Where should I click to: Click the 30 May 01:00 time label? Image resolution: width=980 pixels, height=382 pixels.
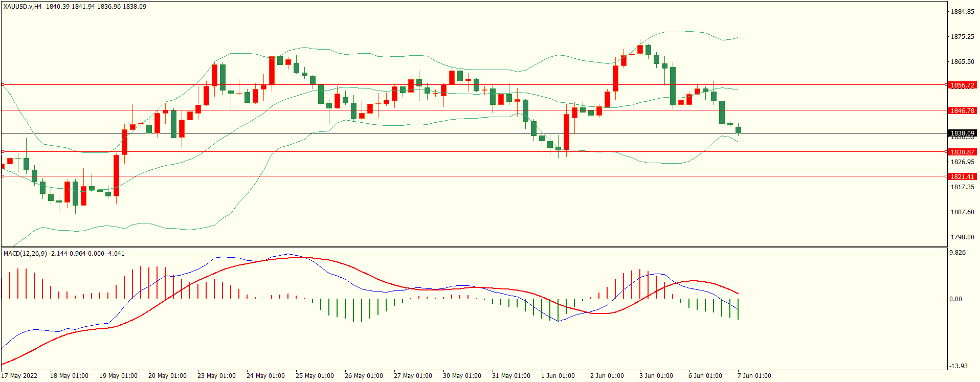(462, 376)
